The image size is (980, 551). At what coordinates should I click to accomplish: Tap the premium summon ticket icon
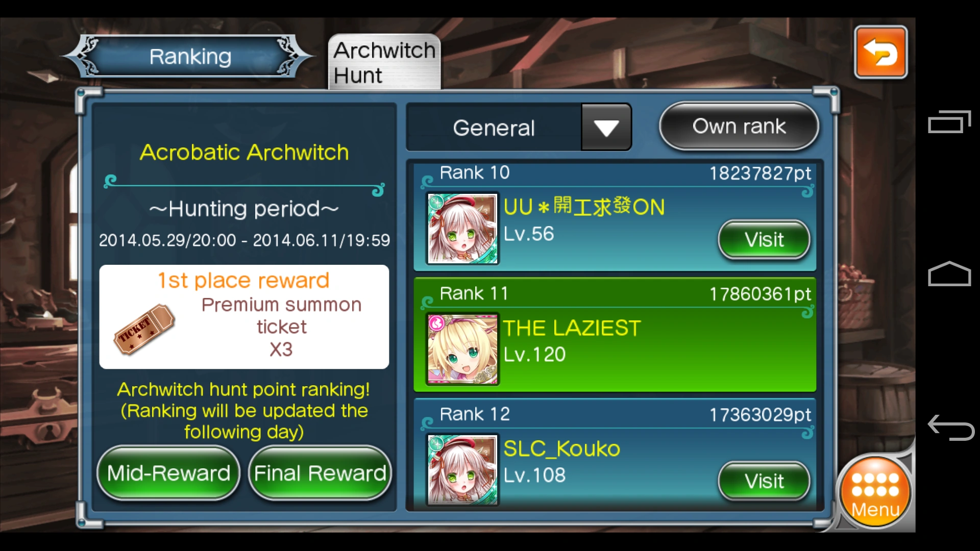coord(144,329)
